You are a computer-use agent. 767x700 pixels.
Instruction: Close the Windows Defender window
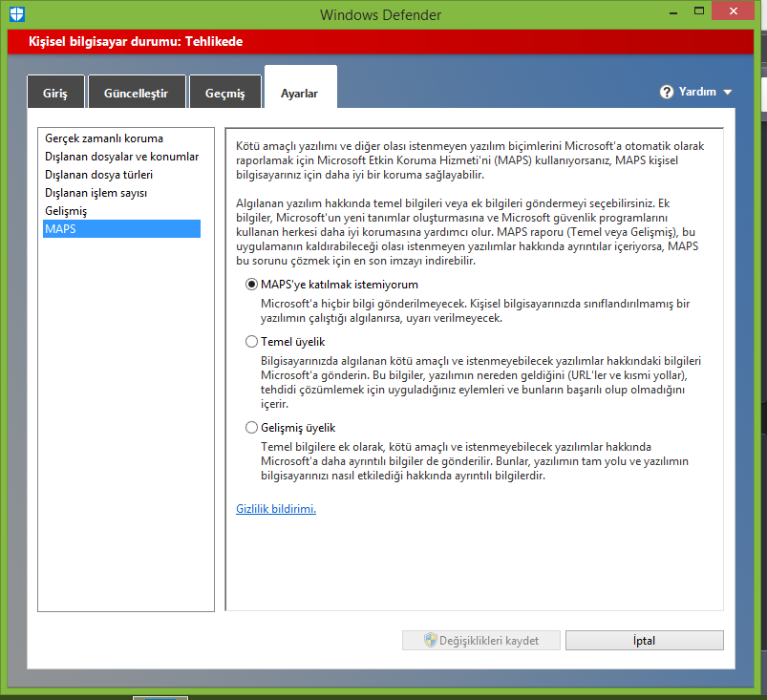(733, 11)
